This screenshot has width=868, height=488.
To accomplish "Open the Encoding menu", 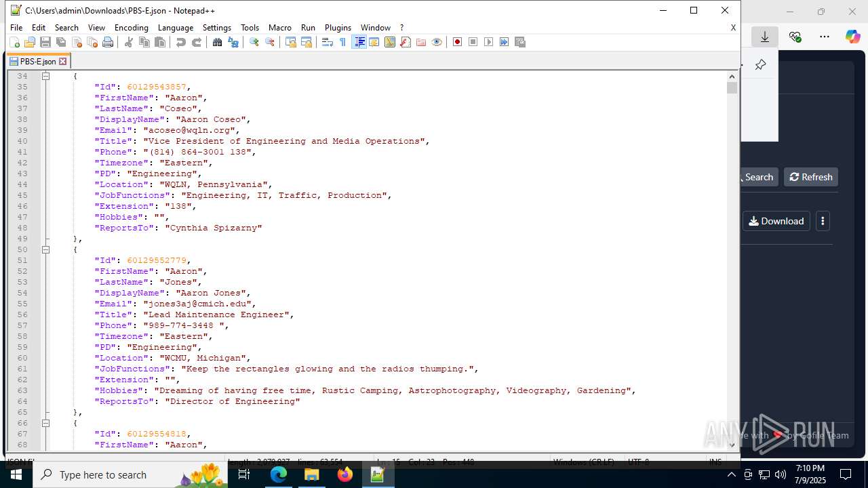I will [x=131, y=28].
